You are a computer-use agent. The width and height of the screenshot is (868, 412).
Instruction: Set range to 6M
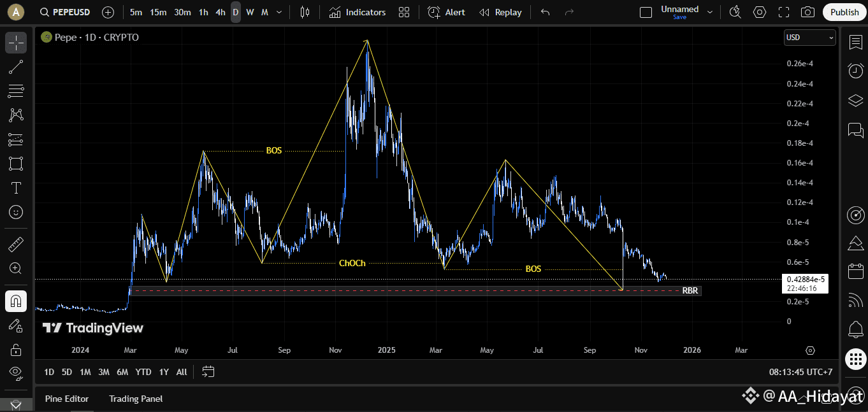tap(122, 372)
